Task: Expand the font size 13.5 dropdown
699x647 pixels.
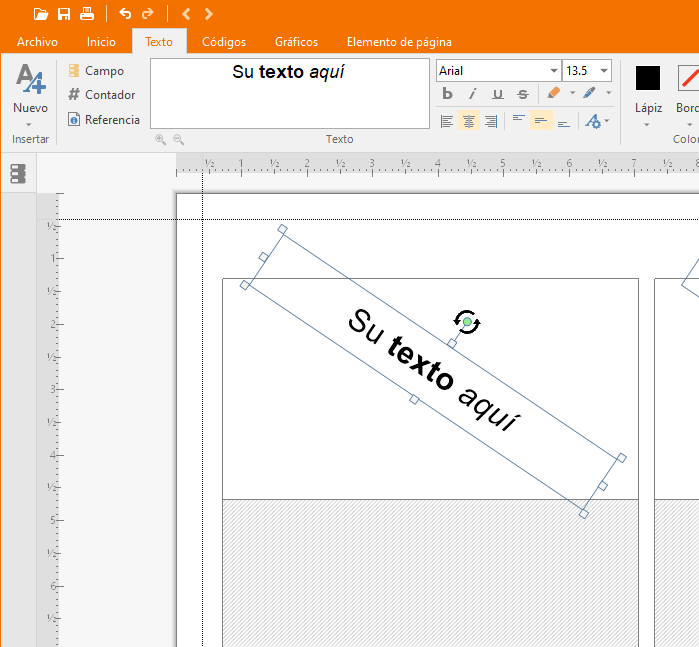Action: (604, 71)
